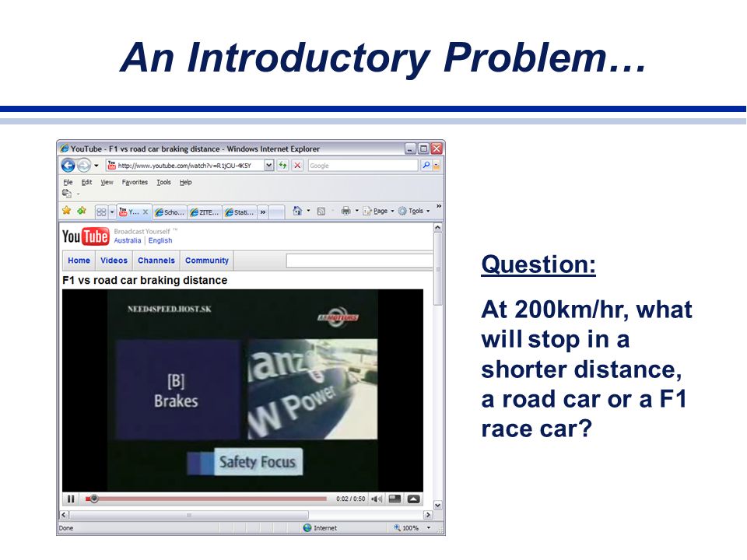Close the YouTube tab with its X
747x560 pixels.
(x=146, y=212)
